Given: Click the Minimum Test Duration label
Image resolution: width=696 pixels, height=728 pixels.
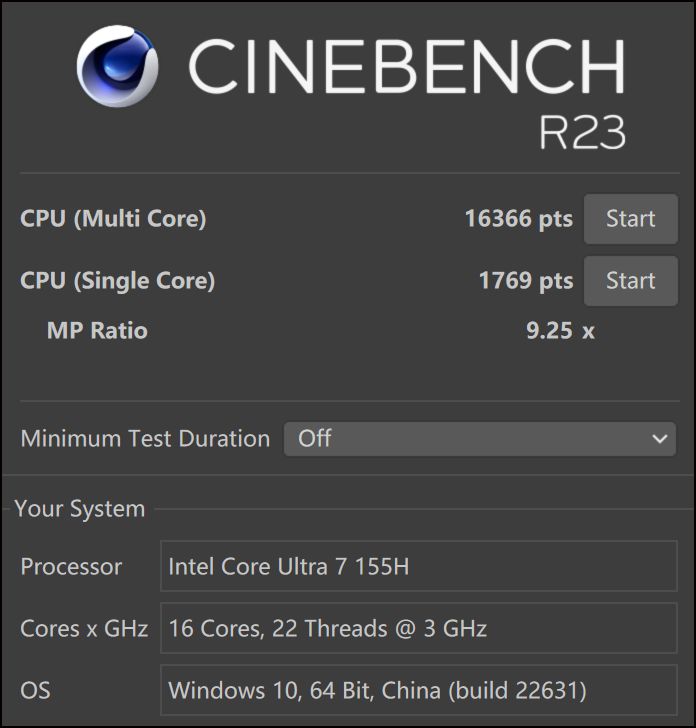Looking at the screenshot, I should click(145, 439).
